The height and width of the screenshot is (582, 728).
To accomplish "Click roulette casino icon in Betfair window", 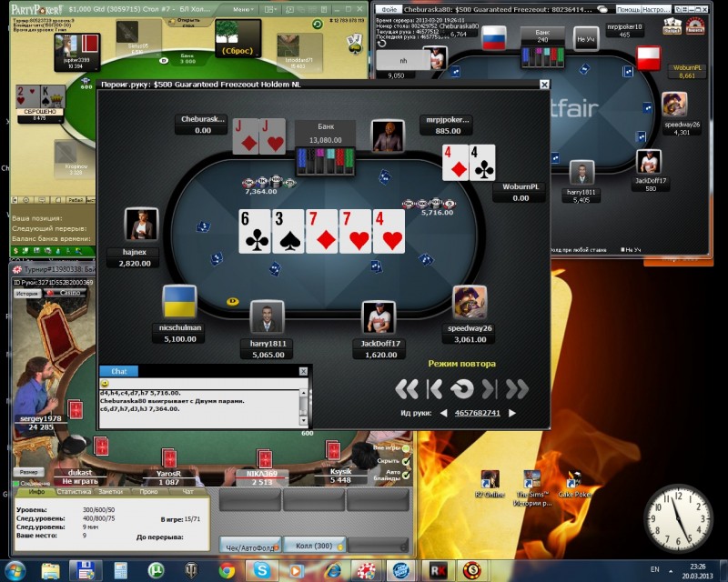I will [695, 25].
